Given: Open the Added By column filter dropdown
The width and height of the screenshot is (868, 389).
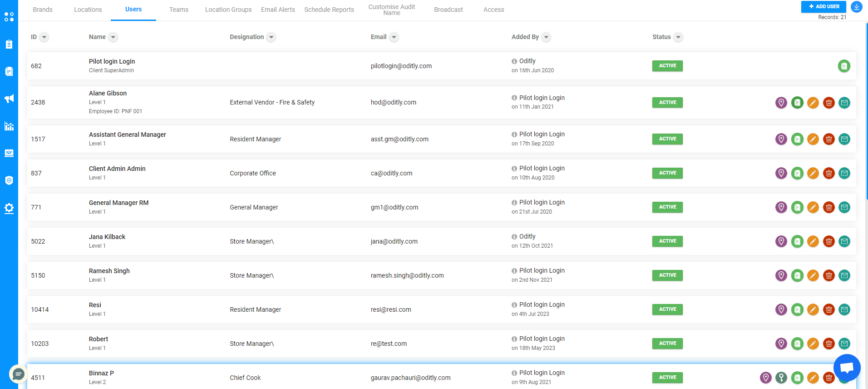Looking at the screenshot, I should click(x=547, y=37).
